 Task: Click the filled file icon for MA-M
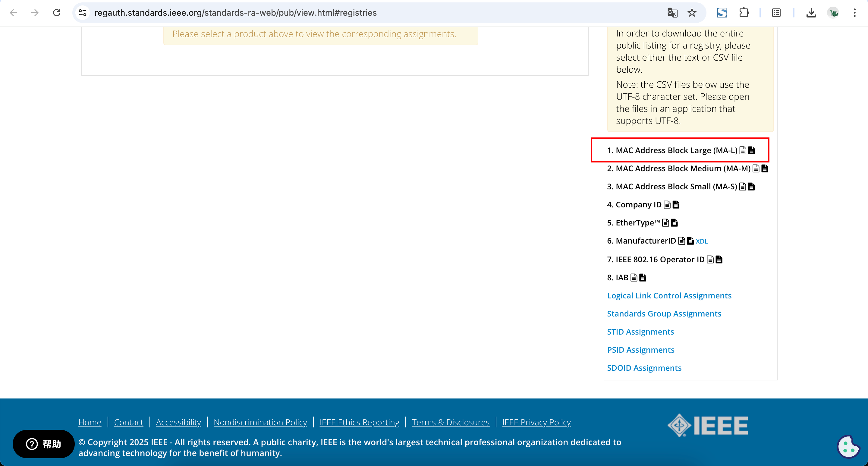tap(765, 168)
